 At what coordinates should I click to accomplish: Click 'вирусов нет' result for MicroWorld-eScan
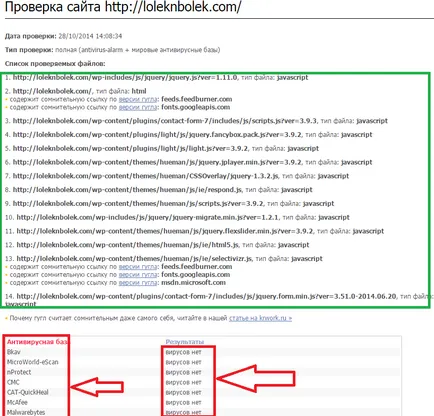(184, 362)
